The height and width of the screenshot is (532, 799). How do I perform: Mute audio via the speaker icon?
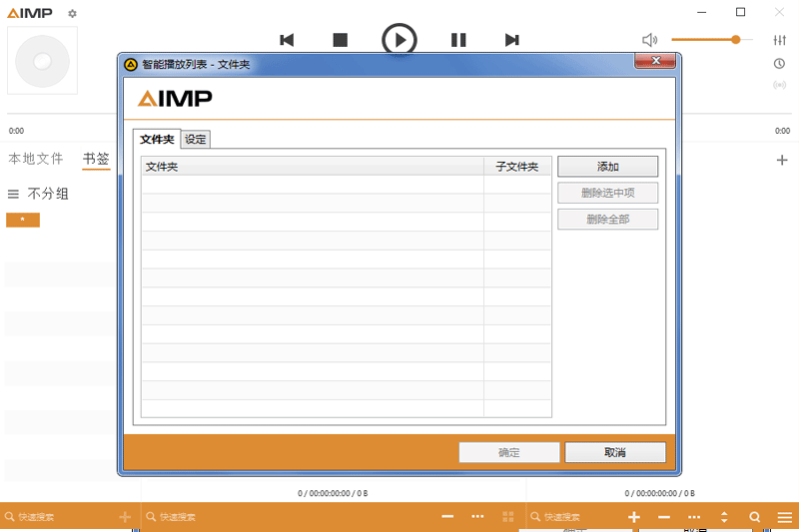tap(649, 40)
